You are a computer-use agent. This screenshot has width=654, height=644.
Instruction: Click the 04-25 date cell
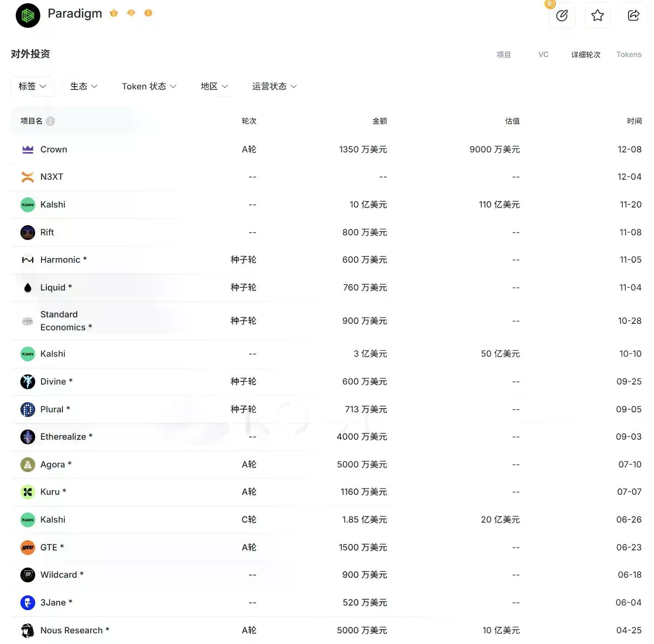click(629, 630)
